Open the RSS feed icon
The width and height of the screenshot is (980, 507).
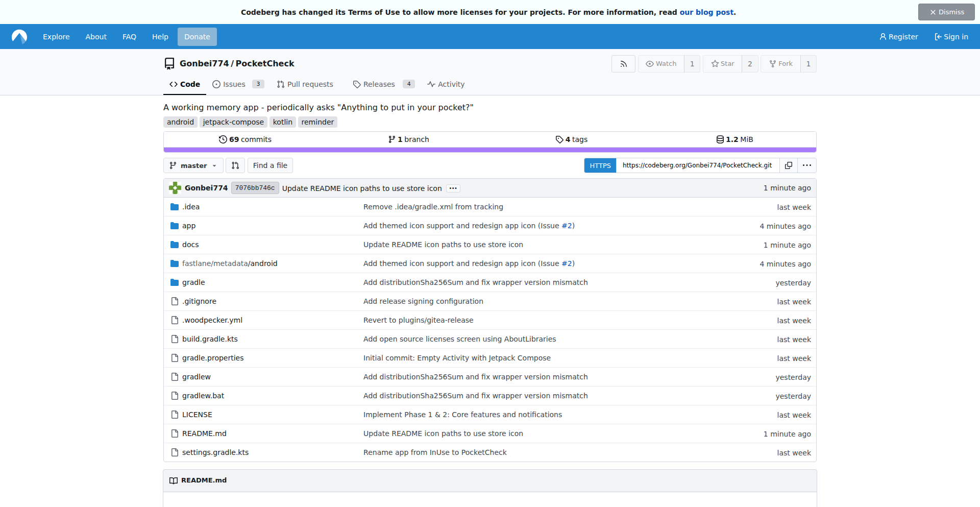click(623, 64)
